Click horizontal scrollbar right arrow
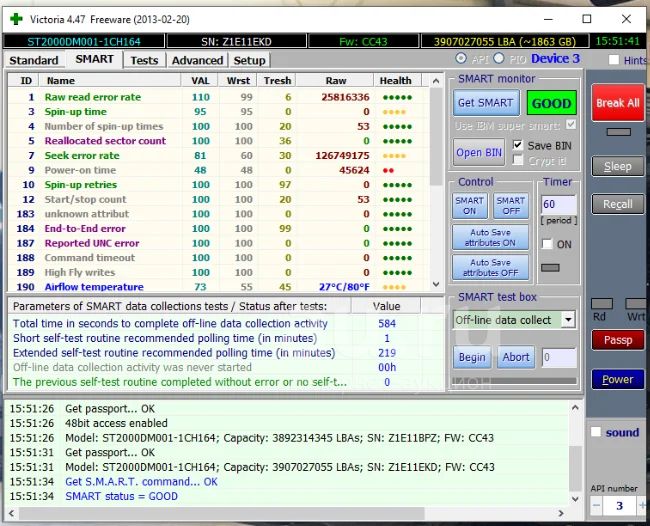650x526 pixels. [x=561, y=513]
